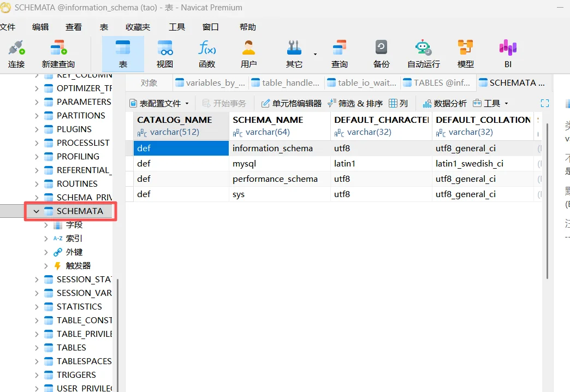Open the BI toolbar icon

coord(508,54)
